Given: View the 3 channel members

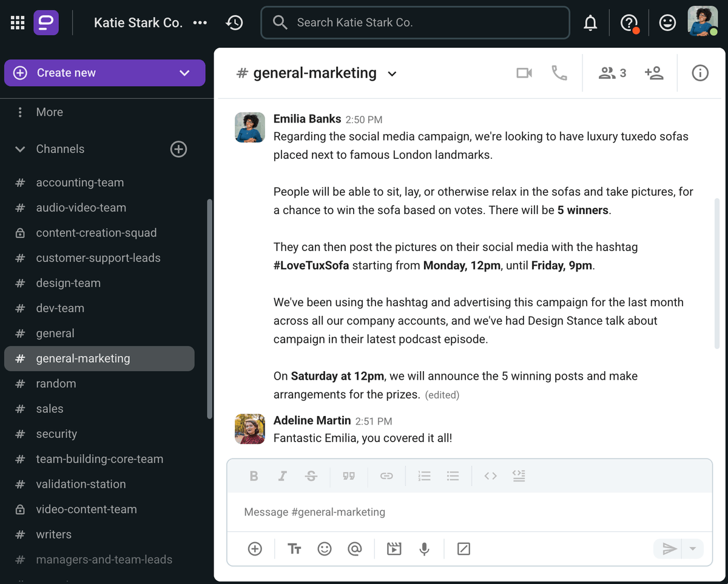Looking at the screenshot, I should click(612, 73).
